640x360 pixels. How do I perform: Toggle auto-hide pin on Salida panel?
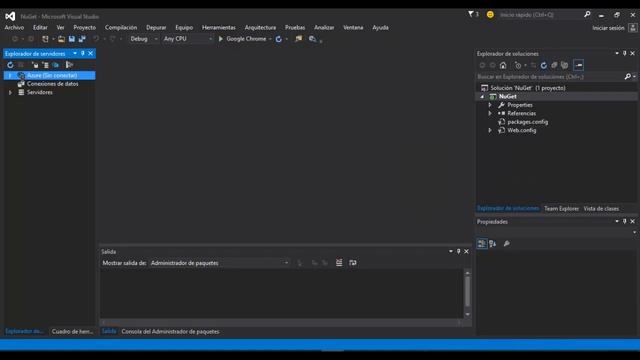[458, 251]
